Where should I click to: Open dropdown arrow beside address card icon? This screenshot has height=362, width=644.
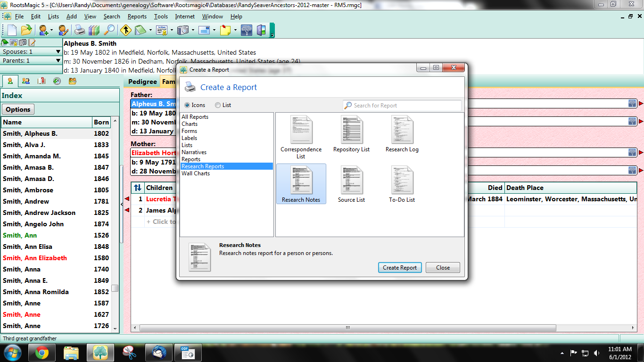(x=214, y=30)
